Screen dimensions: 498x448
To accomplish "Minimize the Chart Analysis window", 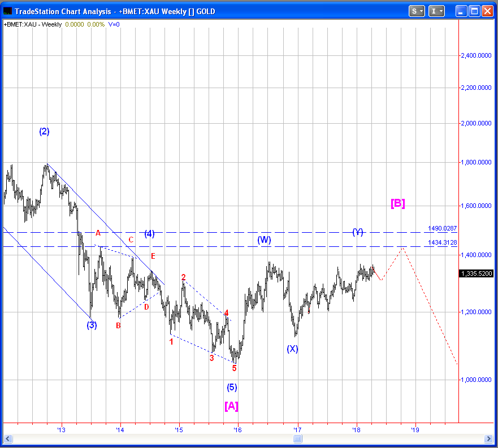I will tap(461, 11).
